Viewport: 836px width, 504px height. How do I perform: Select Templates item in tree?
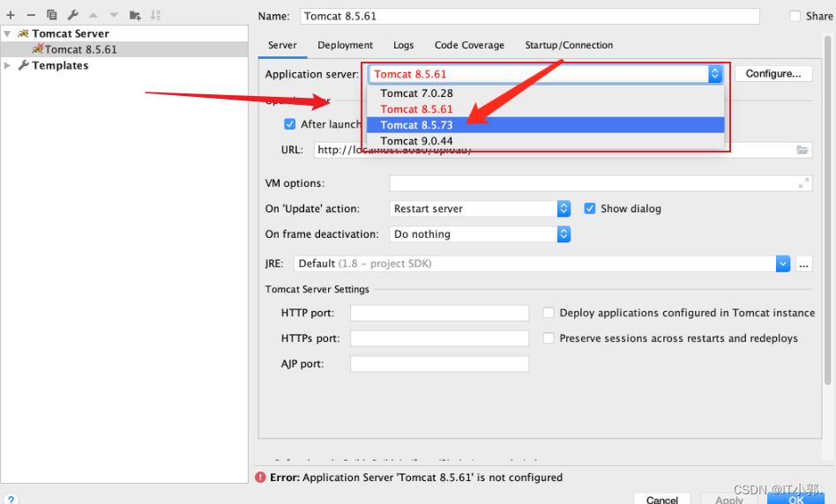(x=60, y=65)
